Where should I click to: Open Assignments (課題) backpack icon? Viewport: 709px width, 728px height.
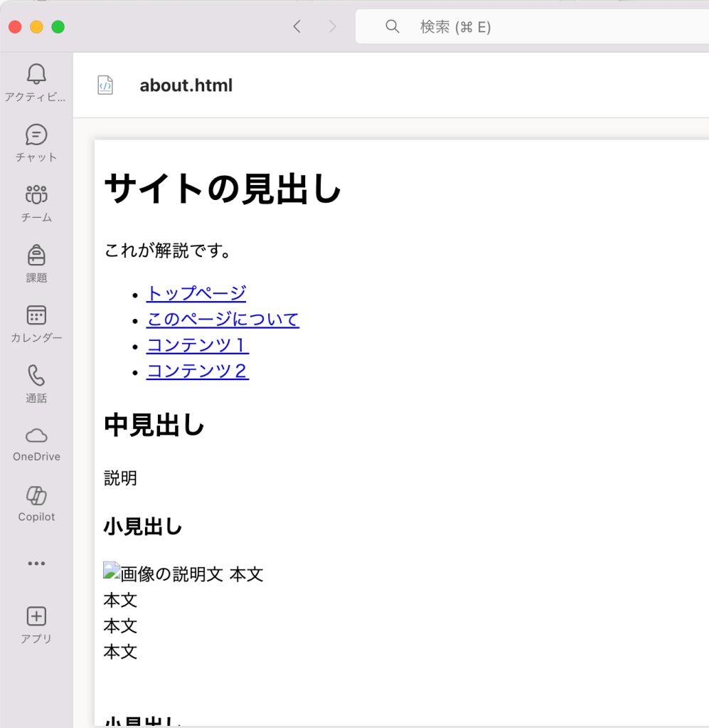(x=36, y=255)
